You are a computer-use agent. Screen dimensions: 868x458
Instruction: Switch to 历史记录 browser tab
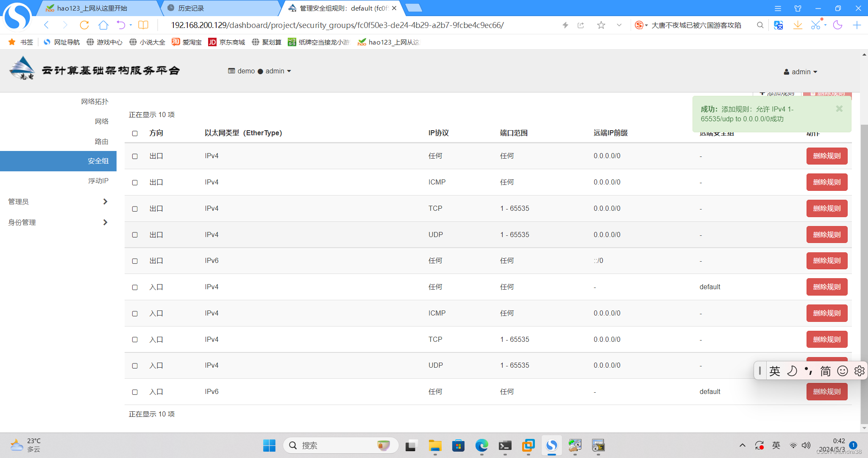221,8
